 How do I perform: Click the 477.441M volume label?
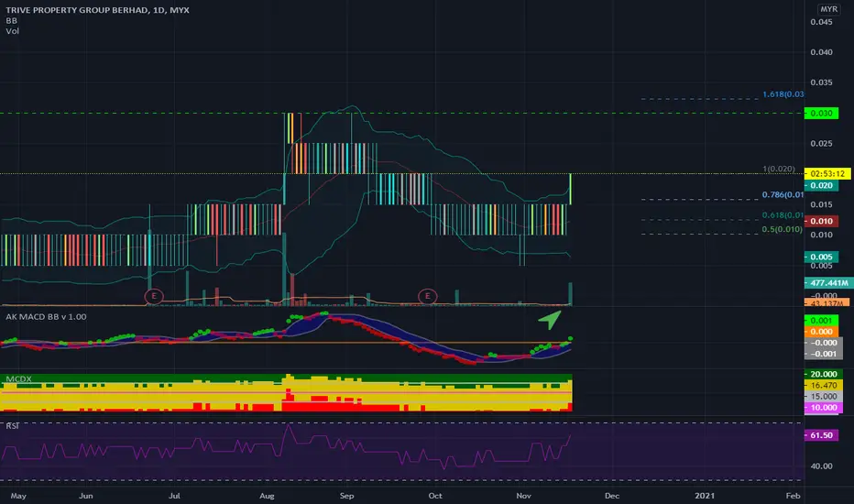click(828, 283)
